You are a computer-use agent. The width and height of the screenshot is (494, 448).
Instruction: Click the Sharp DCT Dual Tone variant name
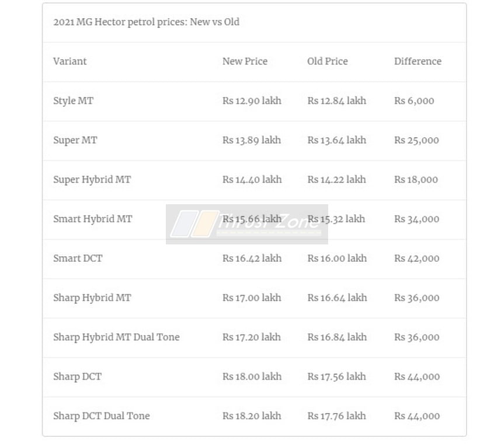(x=102, y=415)
